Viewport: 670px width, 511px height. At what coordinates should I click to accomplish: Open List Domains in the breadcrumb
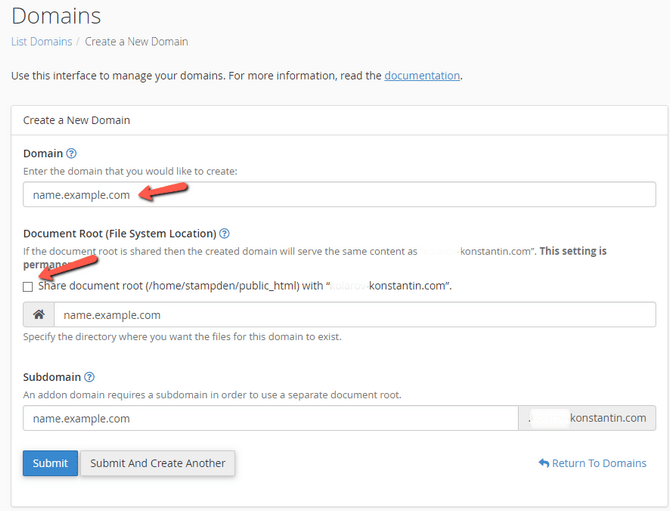click(41, 42)
